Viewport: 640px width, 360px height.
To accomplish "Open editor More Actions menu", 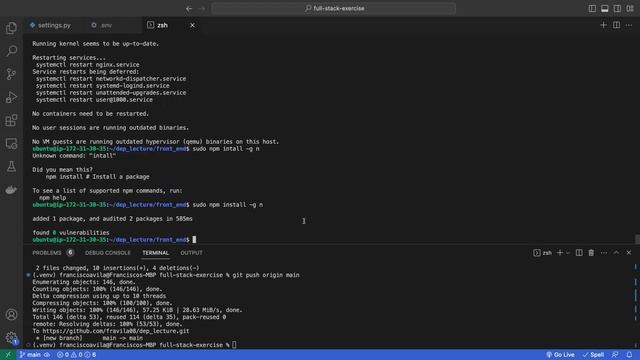I will (x=629, y=25).
